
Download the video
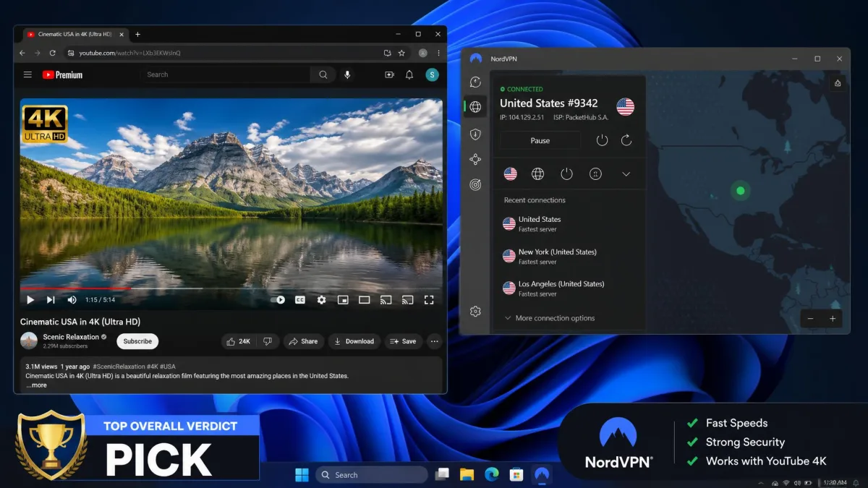354,341
